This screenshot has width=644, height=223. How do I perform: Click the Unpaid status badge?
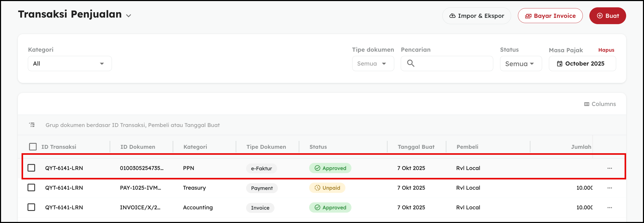(x=327, y=188)
